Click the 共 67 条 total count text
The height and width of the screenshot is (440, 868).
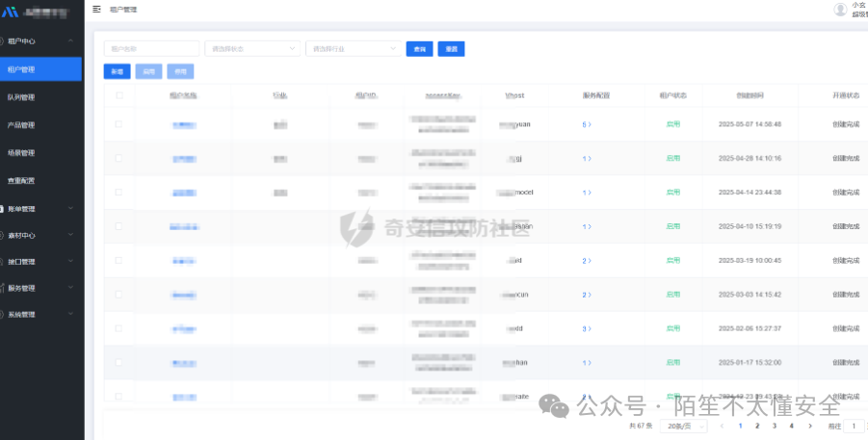[x=641, y=427]
